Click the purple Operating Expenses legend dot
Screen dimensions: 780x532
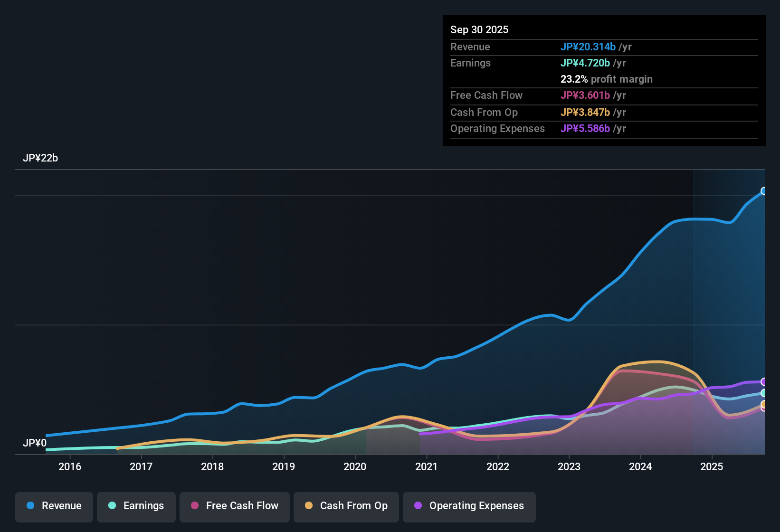pyautogui.click(x=418, y=506)
